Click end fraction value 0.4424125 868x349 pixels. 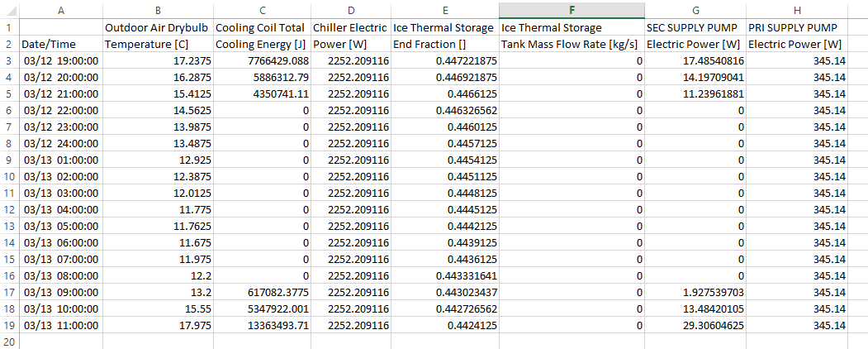(444, 325)
